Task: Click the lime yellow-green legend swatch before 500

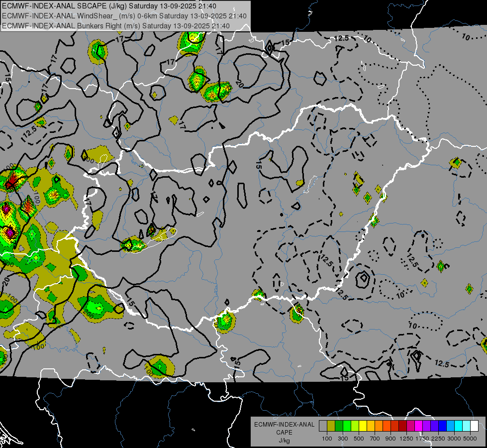Action: 355,426
